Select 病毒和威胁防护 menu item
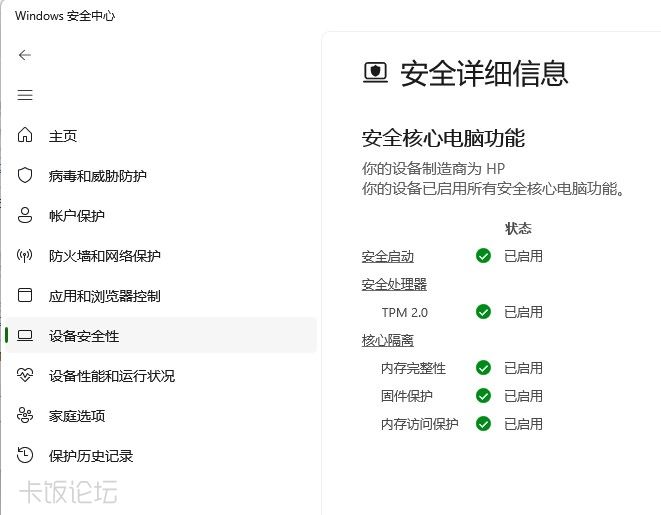 [x=97, y=176]
